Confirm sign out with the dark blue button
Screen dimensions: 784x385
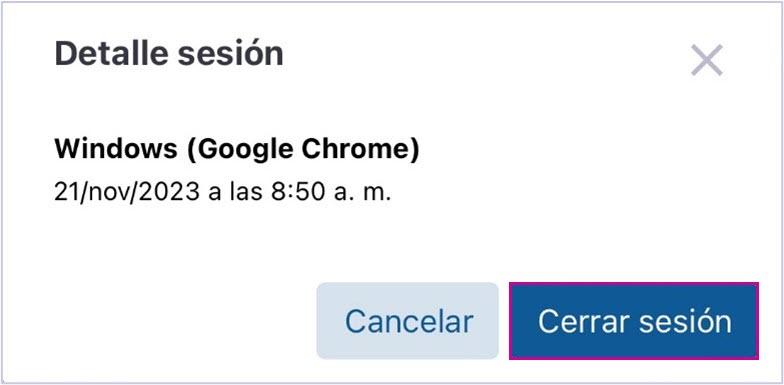click(634, 320)
